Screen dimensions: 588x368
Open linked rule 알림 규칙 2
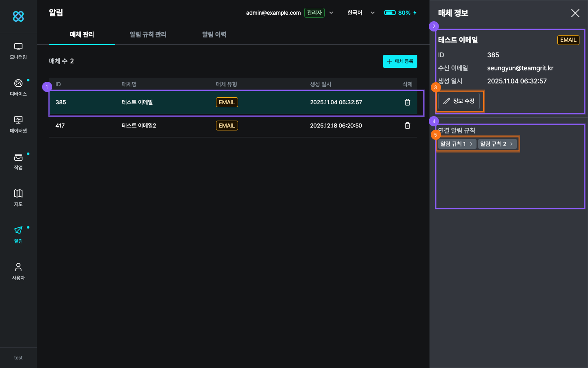point(497,144)
